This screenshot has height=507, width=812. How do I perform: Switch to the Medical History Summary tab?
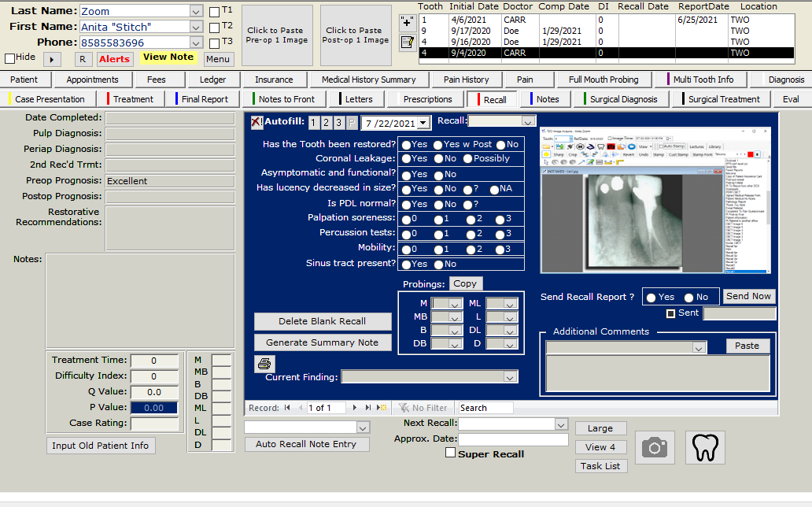(368, 80)
